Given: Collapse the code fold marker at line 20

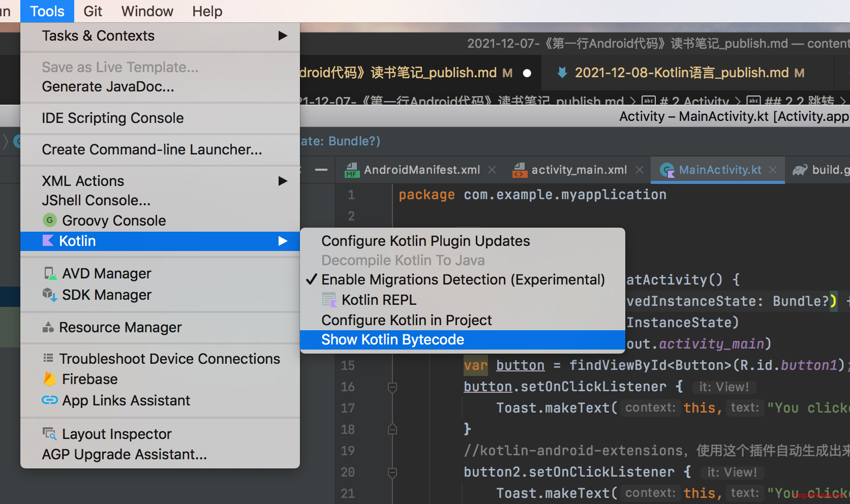Looking at the screenshot, I should click(x=392, y=472).
